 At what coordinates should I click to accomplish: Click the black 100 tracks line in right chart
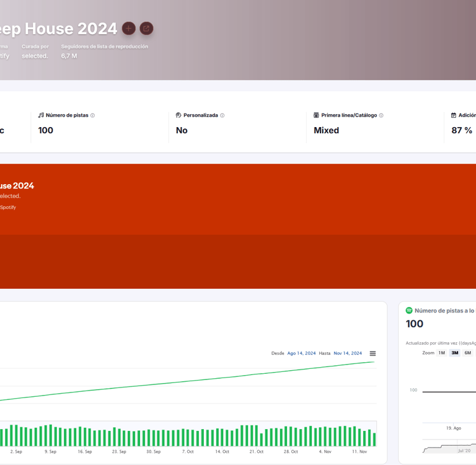click(x=449, y=392)
